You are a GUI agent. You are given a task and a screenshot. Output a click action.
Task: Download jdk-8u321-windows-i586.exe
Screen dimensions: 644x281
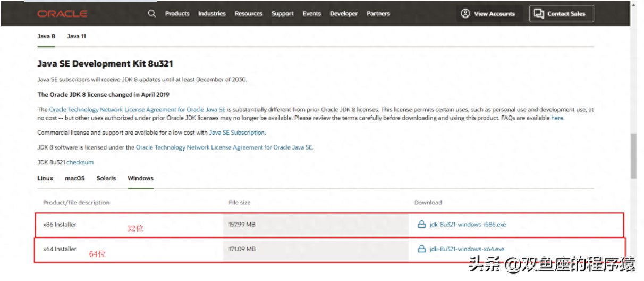point(468,225)
